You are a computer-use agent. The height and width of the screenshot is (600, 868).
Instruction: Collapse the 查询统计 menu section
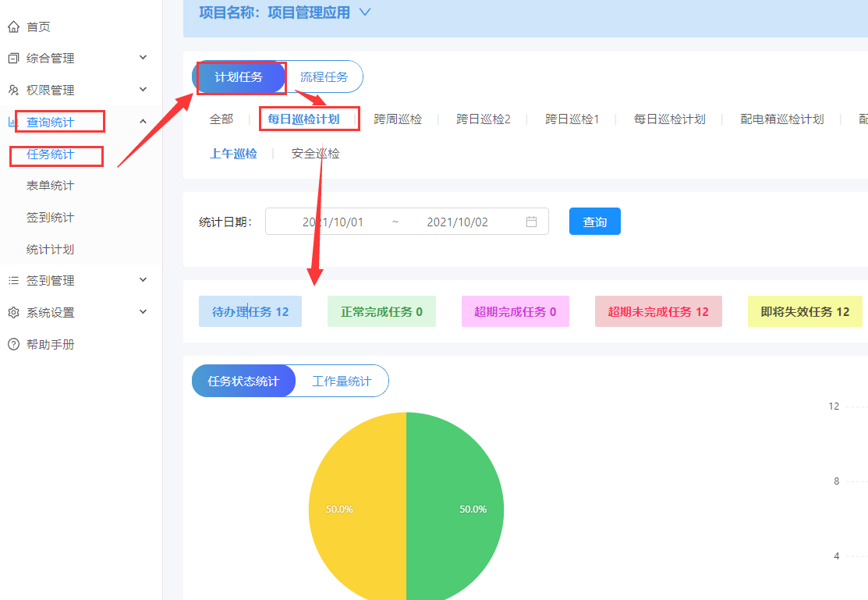[143, 121]
